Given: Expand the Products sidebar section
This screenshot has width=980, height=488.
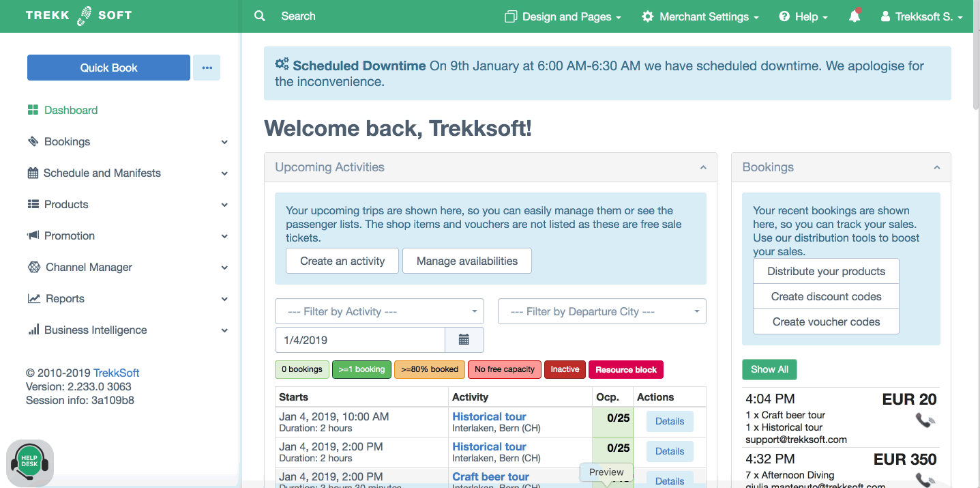Looking at the screenshot, I should click(224, 205).
